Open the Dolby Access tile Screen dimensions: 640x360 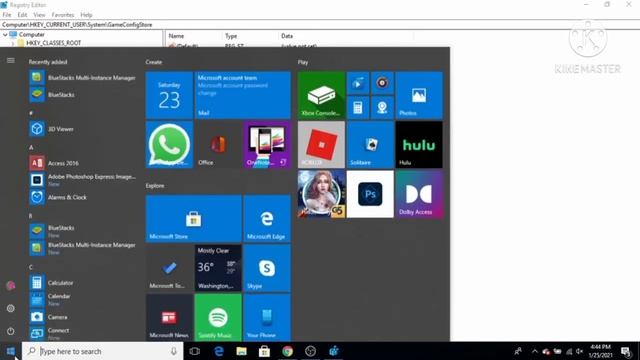419,194
